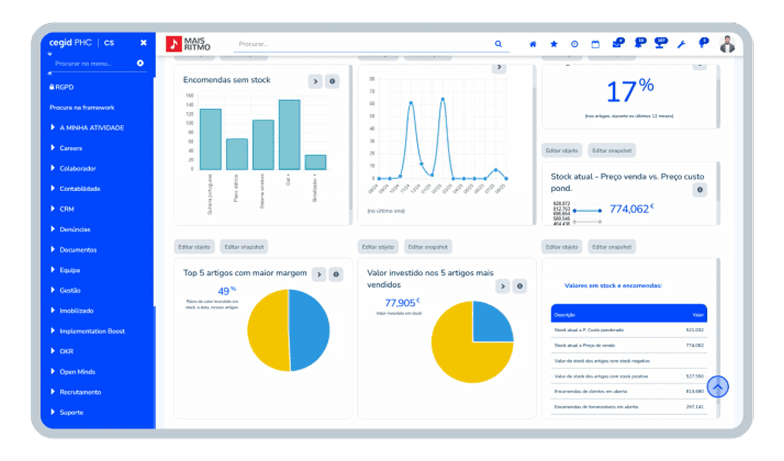Screen dimensions: 784x461
Task: Expand Implementation Boost menu
Action: click(x=88, y=331)
